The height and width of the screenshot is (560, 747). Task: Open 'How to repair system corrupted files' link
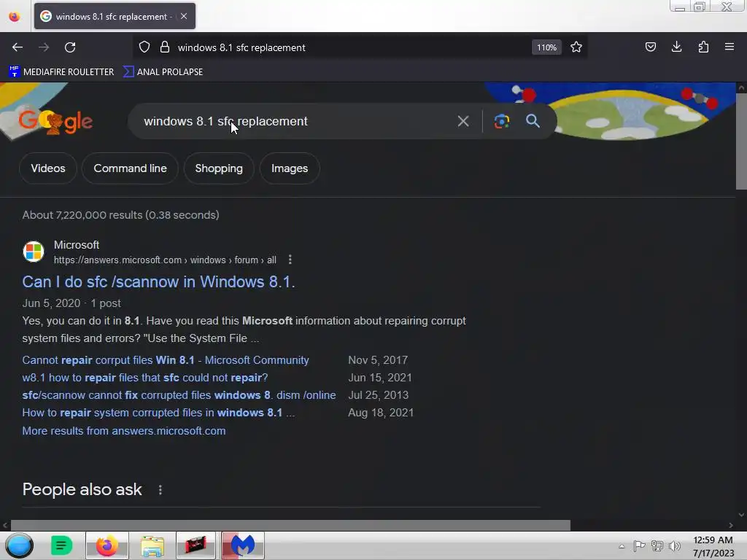(x=158, y=413)
